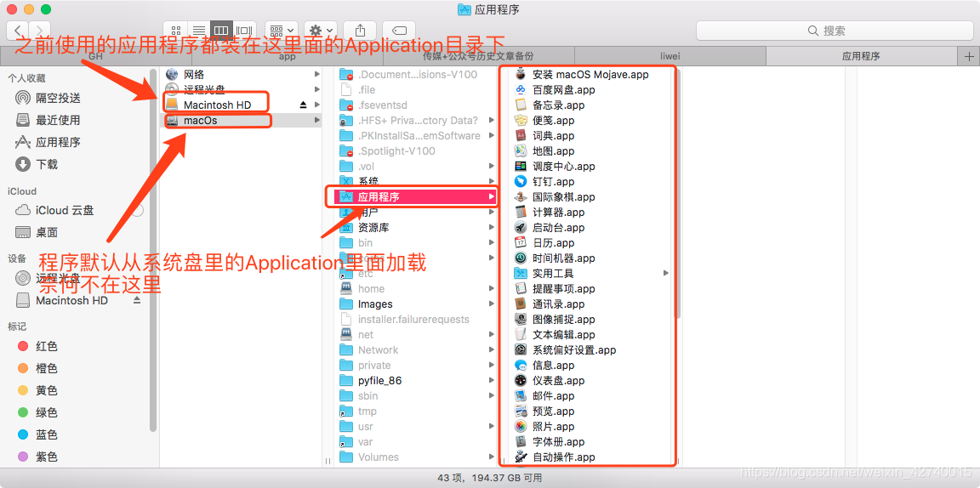
Task: Click the search field 搜索
Action: [x=835, y=30]
